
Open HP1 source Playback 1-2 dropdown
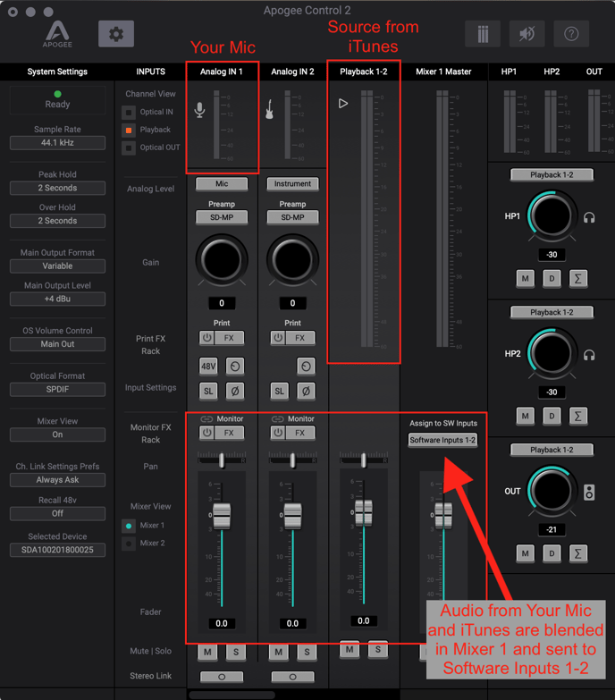552,175
